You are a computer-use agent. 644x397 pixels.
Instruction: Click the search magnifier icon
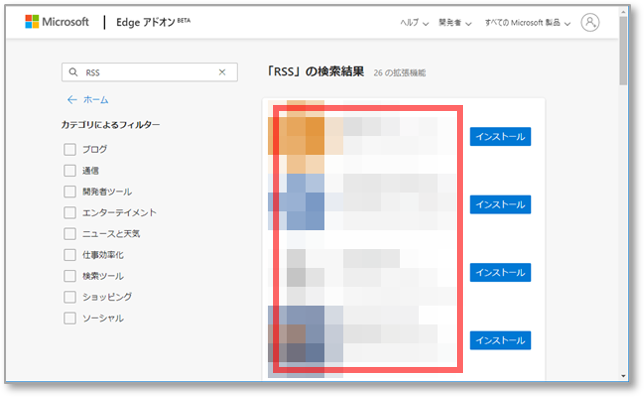pyautogui.click(x=73, y=72)
